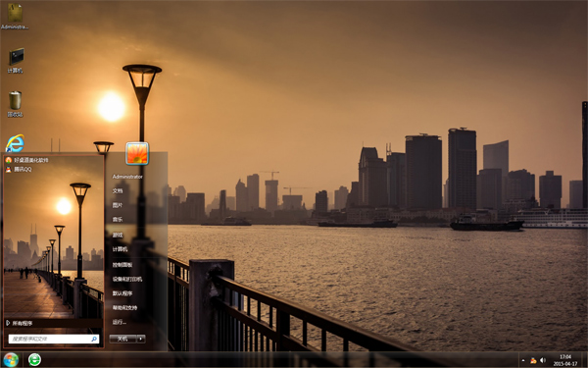This screenshot has height=368, width=588.
Task: Open the Recycle Bin desktop icon
Action: point(15,104)
